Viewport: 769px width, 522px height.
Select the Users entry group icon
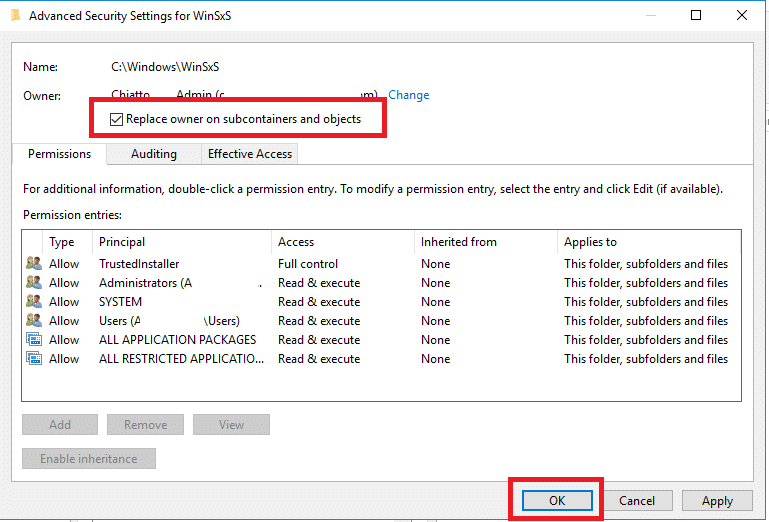click(34, 320)
